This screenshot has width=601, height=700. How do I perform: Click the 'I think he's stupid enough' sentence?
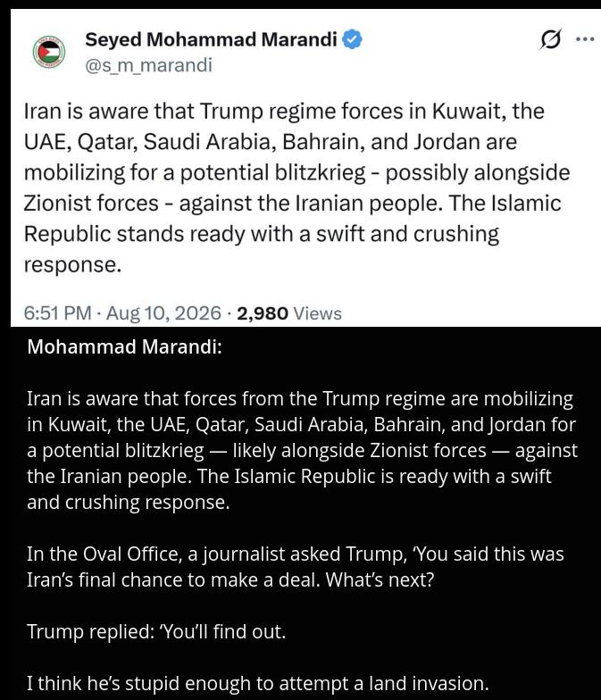click(257, 684)
